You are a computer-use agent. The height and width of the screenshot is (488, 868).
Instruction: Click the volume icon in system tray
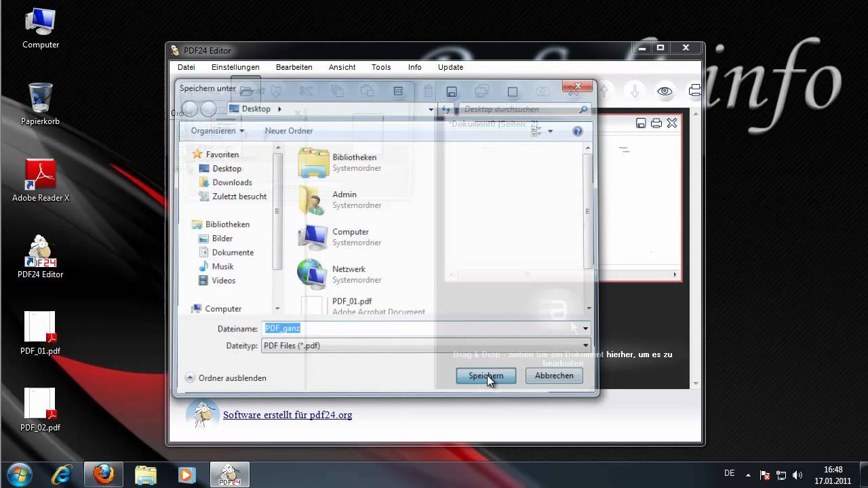click(x=797, y=475)
